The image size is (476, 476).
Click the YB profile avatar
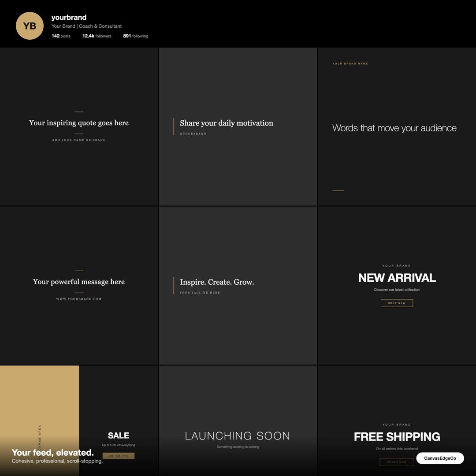click(30, 26)
